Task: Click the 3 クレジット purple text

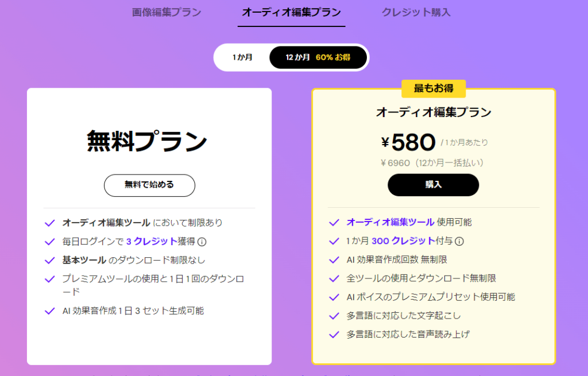Action: tap(152, 242)
